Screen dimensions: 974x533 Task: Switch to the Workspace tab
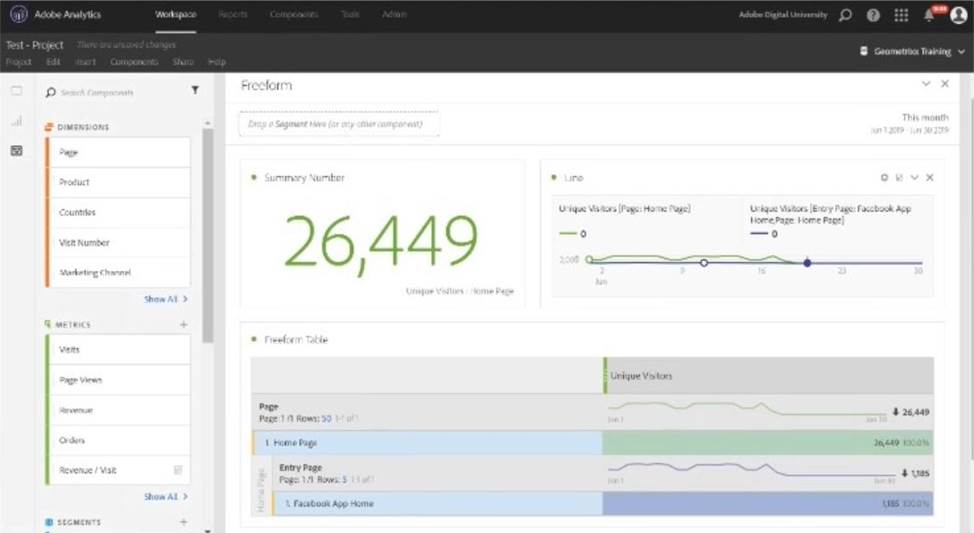tap(176, 14)
